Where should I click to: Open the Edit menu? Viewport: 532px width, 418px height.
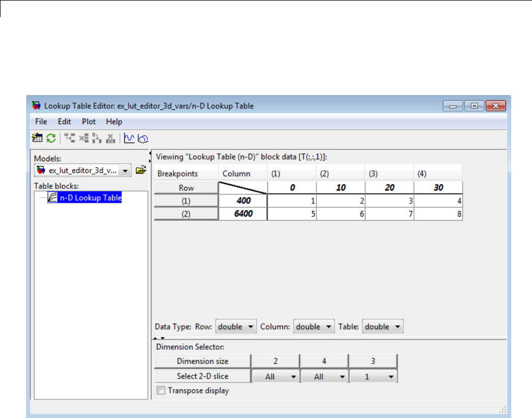tap(64, 122)
